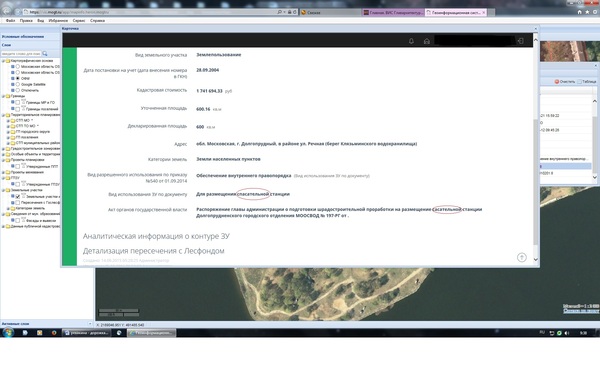Open the Избранное browser menu
The image size is (600, 375).
(x=58, y=21)
